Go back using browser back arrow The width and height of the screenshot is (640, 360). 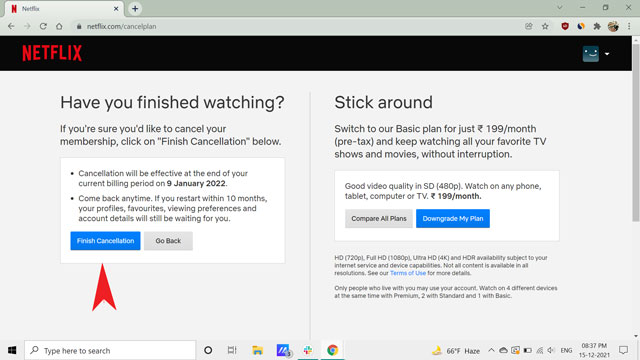pos(11,26)
